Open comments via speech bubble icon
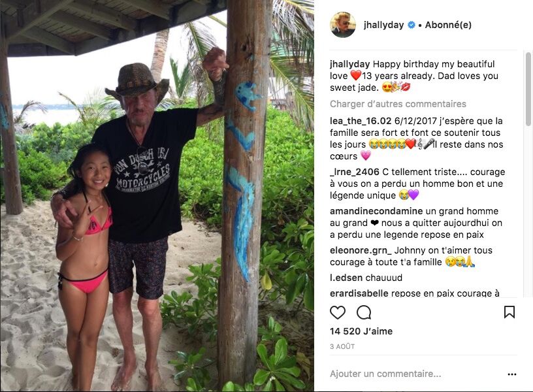Image resolution: width=533 pixels, height=392 pixels. pos(364,312)
